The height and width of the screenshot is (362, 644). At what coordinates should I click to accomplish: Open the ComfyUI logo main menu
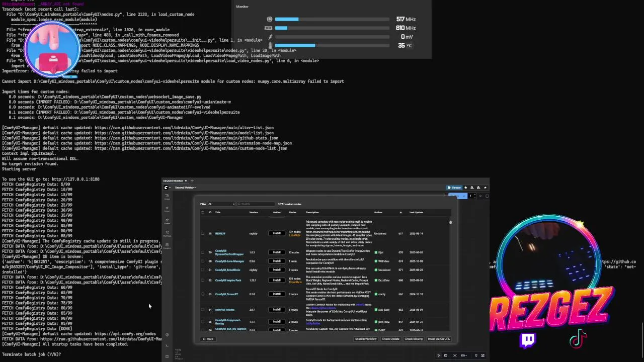[166, 188]
